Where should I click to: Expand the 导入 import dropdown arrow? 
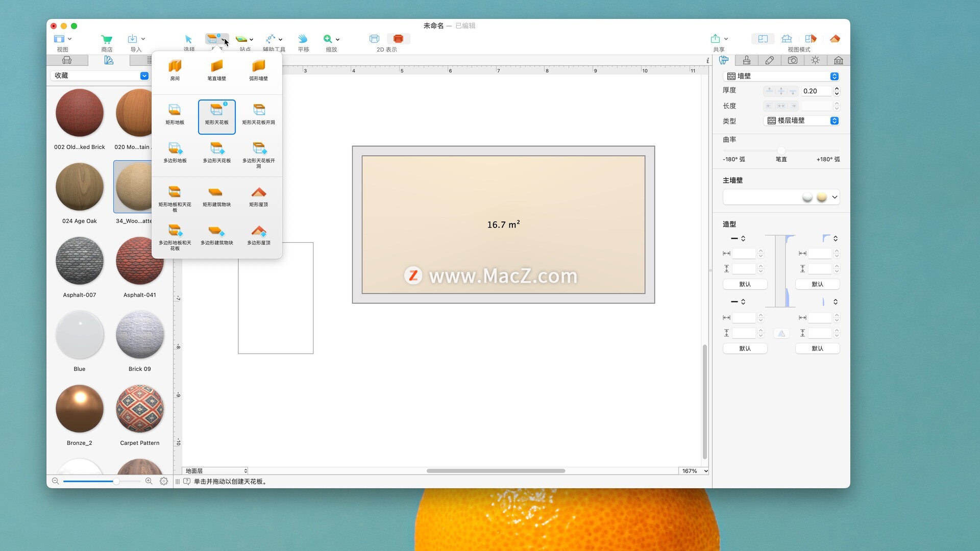click(x=143, y=39)
